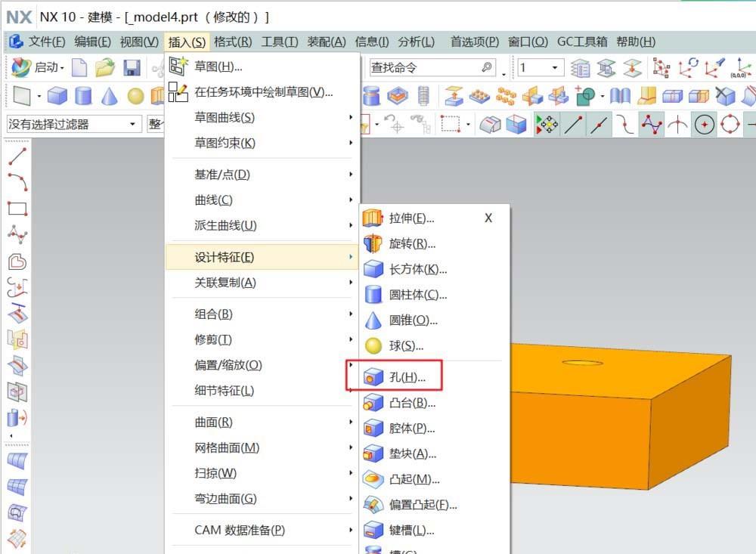Click the Save diskette icon on toolbar

point(132,67)
